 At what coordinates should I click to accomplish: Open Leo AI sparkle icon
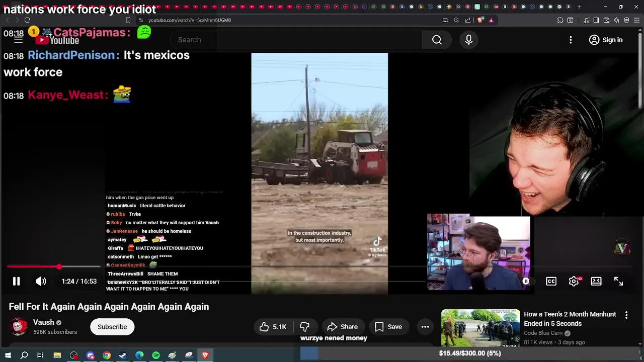tap(616, 20)
